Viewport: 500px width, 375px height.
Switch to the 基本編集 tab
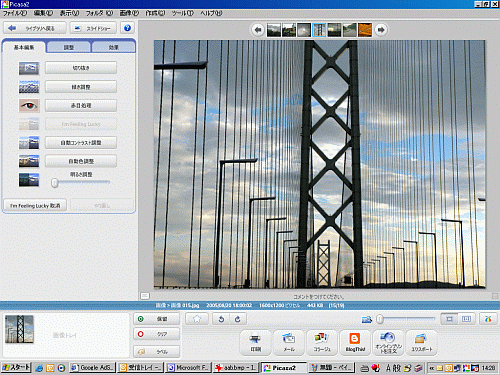(24, 47)
